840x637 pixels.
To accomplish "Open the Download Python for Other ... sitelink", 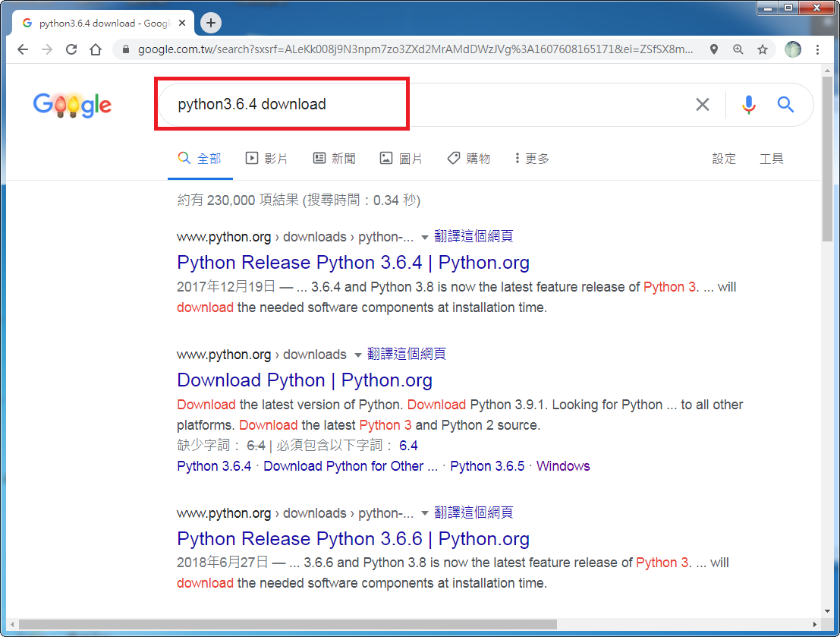I will coord(351,466).
